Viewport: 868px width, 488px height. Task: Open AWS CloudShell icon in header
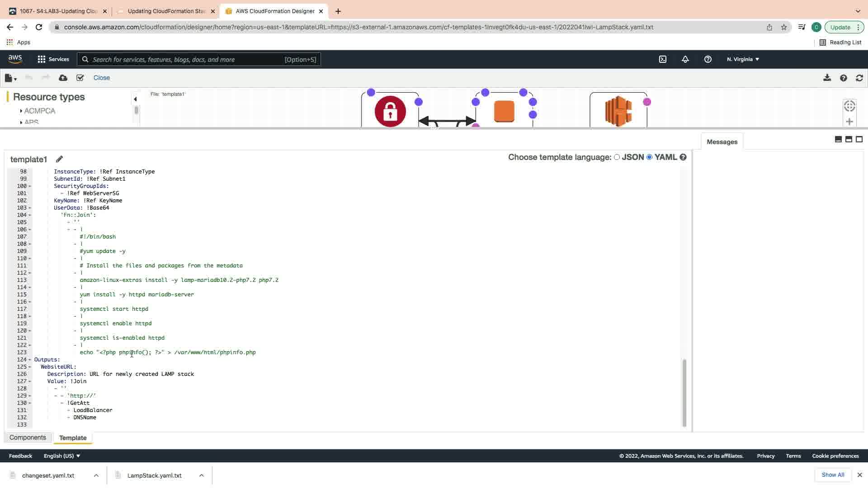point(662,59)
